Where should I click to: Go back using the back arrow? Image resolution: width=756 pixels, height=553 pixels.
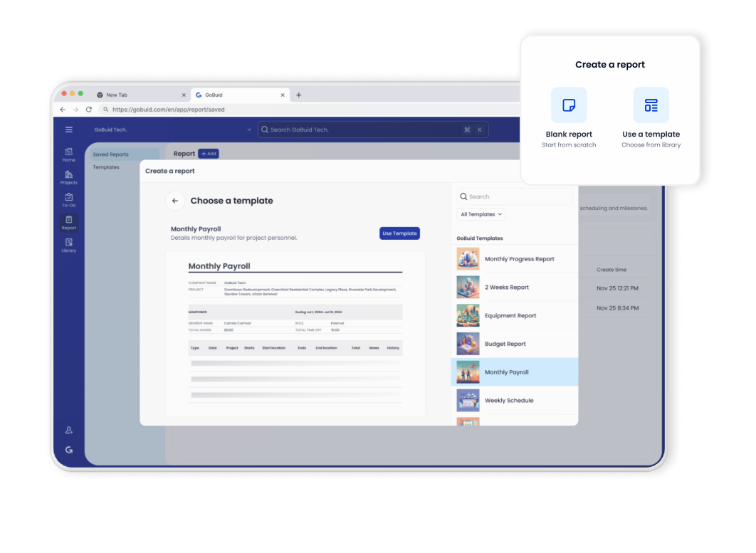(174, 201)
